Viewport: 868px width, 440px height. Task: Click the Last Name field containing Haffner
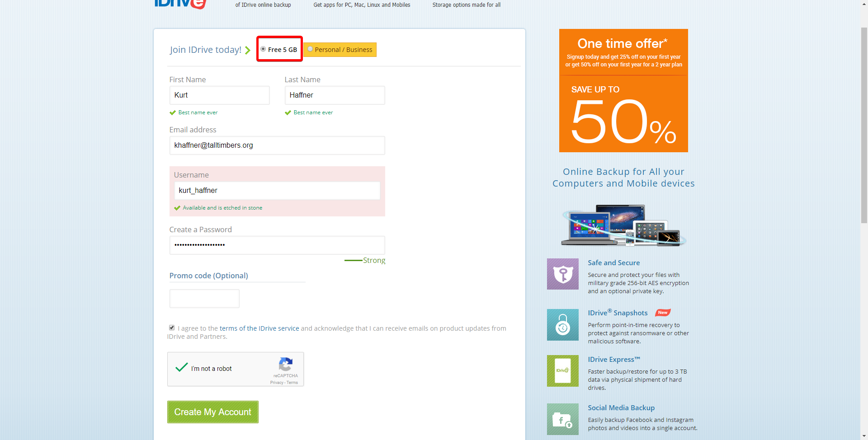(x=335, y=95)
